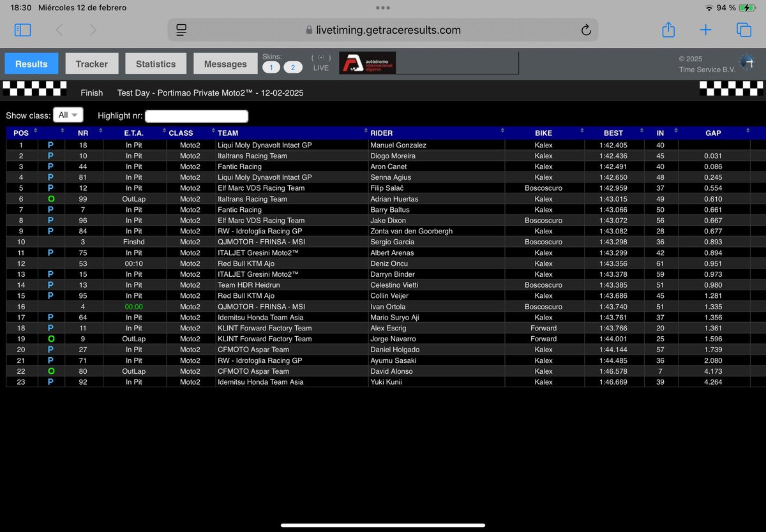Select rider Zonta van den Goorbergh

[x=412, y=231]
